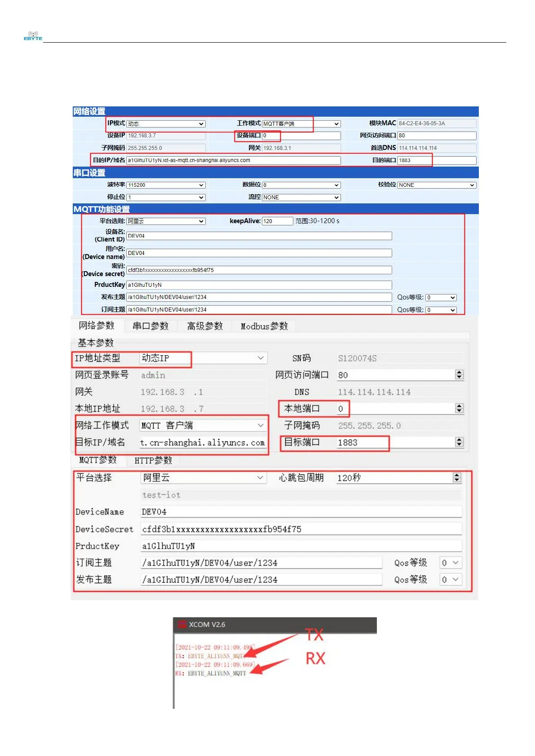Click the 目标端口 stepper arrows
Image resolution: width=535 pixels, height=756 pixels.
point(459,442)
